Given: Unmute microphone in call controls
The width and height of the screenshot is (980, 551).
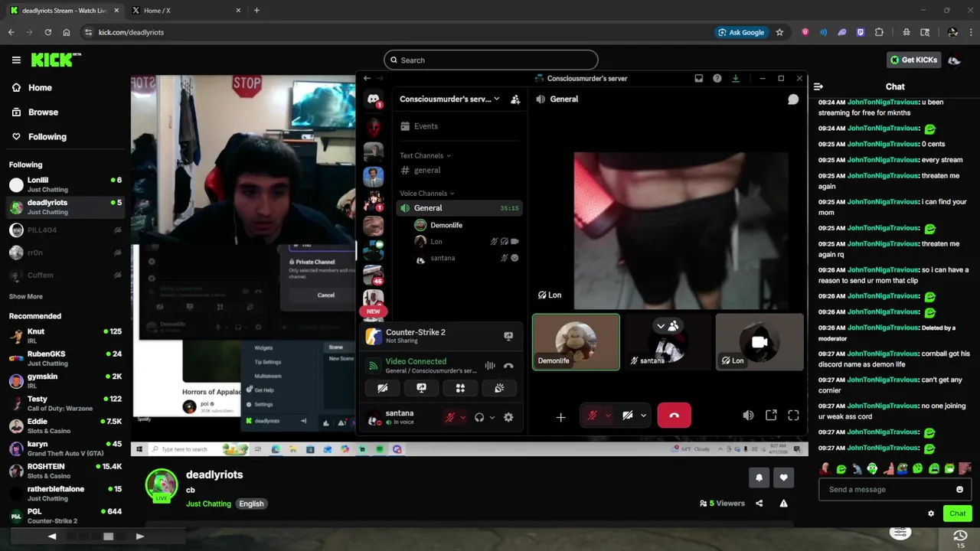Looking at the screenshot, I should click(x=592, y=416).
